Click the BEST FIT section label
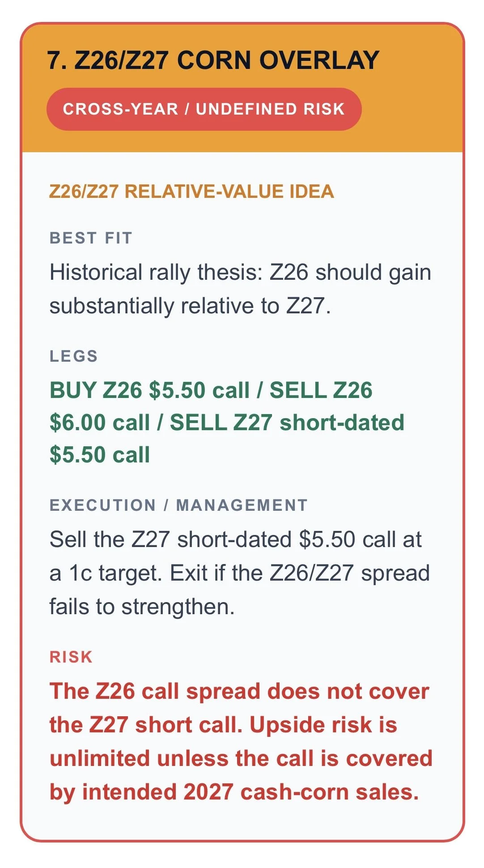Screen dimensions: 484x868 (x=91, y=238)
